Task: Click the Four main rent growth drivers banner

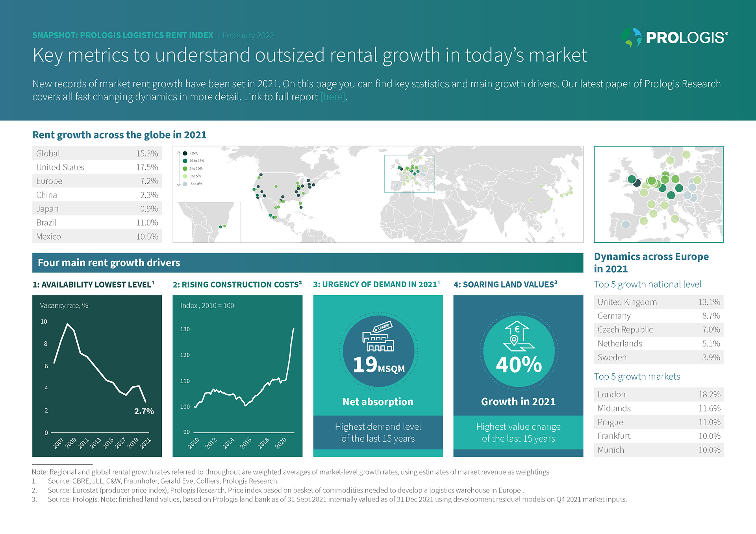Action: pyautogui.click(x=307, y=262)
